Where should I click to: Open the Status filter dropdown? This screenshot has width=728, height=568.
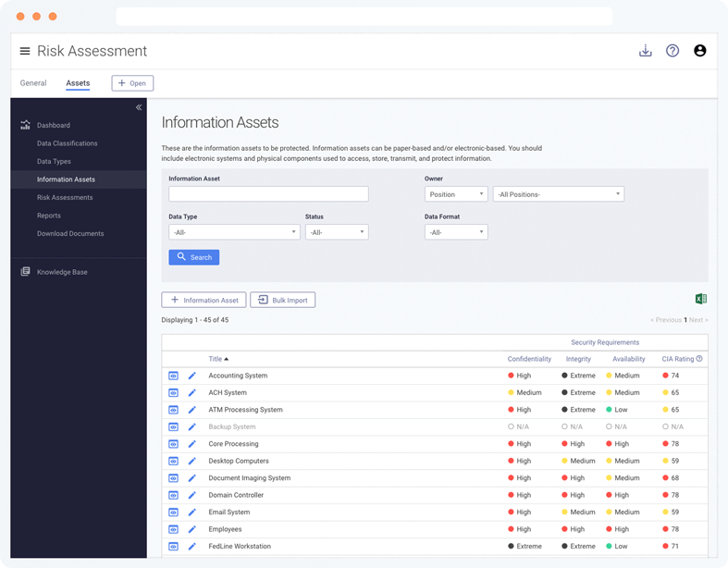pos(337,232)
